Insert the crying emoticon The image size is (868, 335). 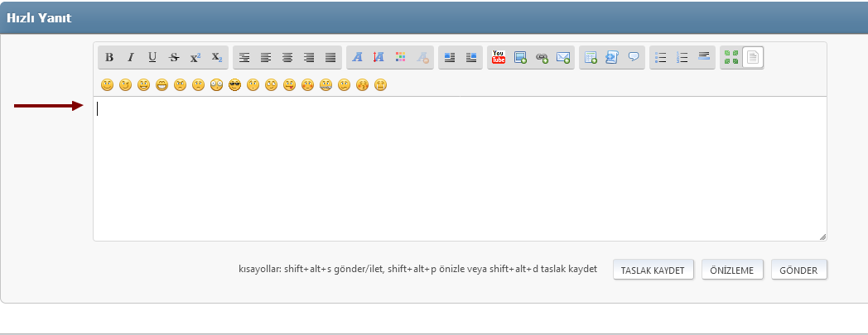click(380, 85)
